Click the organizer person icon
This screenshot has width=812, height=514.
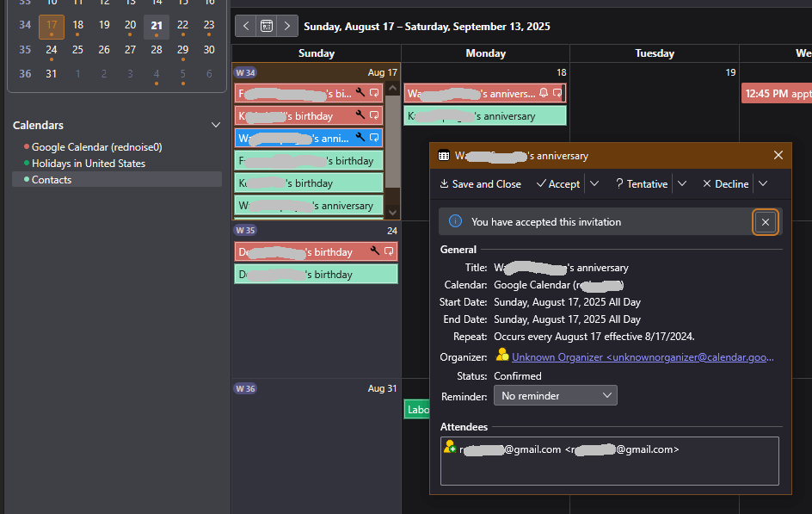click(502, 356)
